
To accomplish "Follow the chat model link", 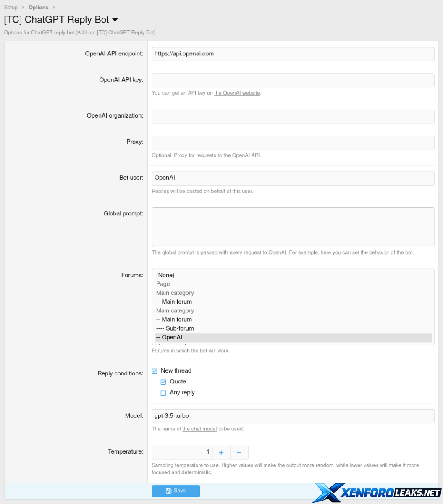I will click(x=199, y=429).
